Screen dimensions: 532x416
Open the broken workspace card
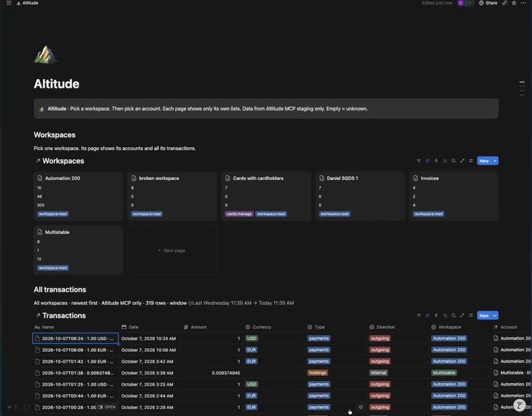point(172,196)
